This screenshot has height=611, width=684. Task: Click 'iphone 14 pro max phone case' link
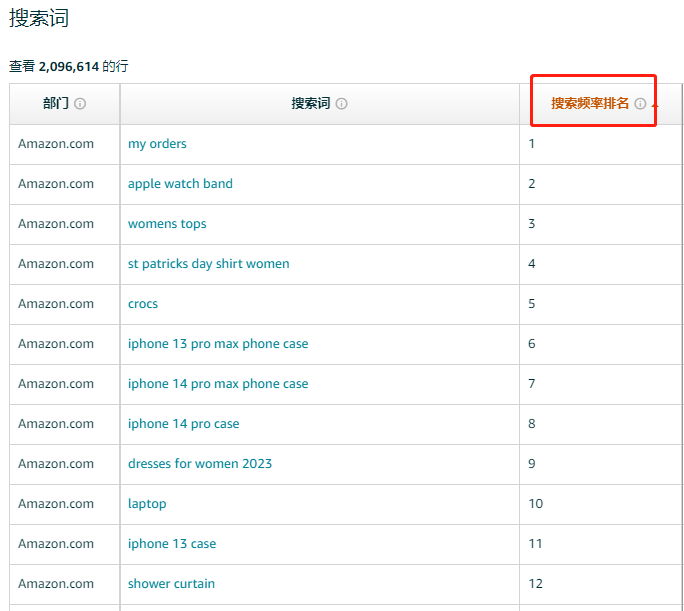(x=218, y=384)
